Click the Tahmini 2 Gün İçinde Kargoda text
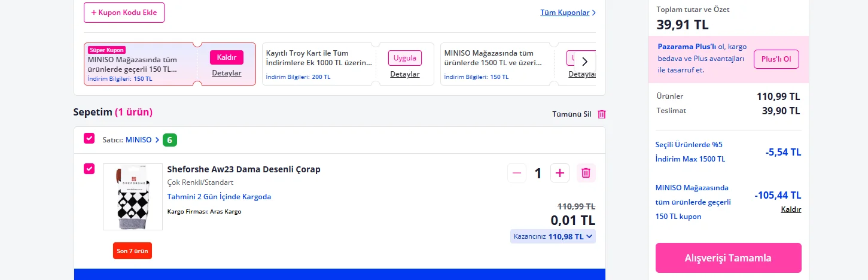Screen dimensions: 868x280 click(219, 196)
